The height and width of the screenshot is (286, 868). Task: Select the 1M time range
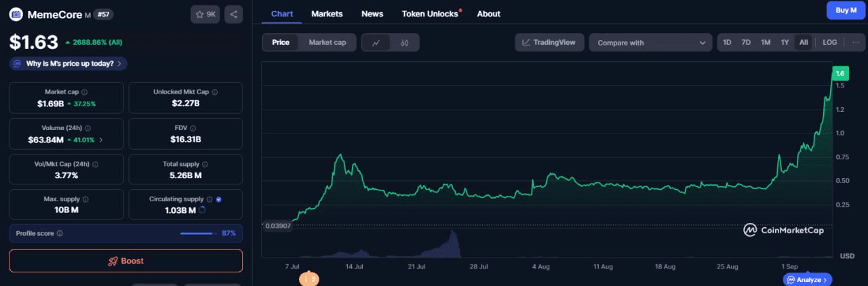click(x=766, y=42)
